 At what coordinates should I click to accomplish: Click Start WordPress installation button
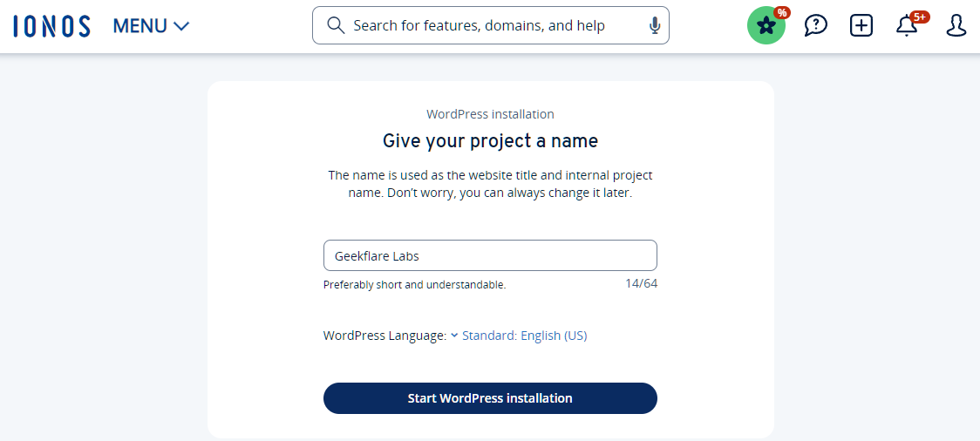coord(490,398)
